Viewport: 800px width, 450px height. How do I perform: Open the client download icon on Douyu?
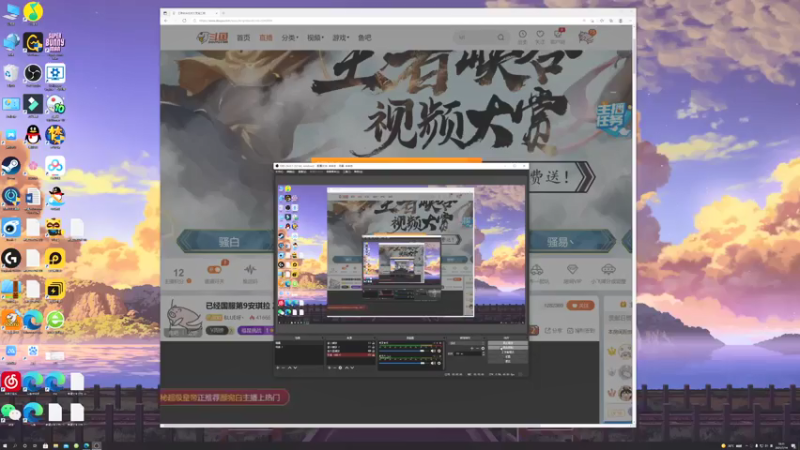click(x=558, y=35)
